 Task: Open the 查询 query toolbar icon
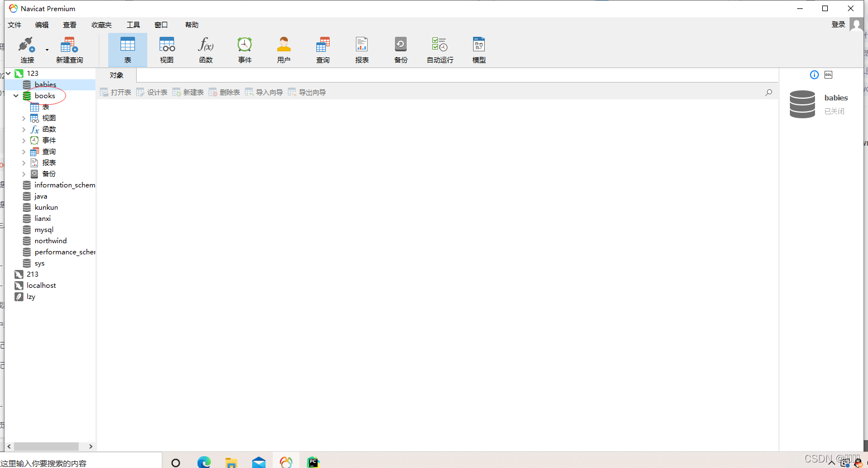click(x=323, y=50)
